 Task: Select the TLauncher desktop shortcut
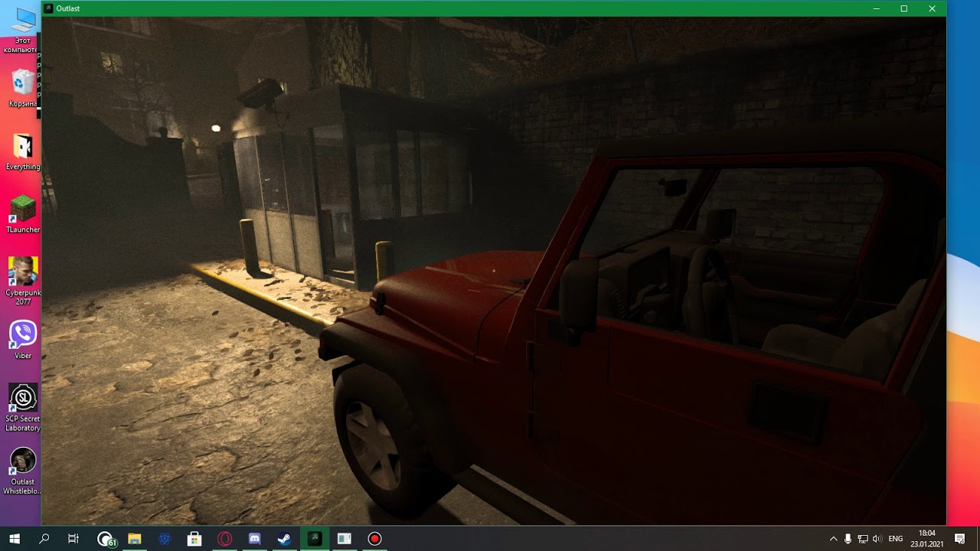23,214
